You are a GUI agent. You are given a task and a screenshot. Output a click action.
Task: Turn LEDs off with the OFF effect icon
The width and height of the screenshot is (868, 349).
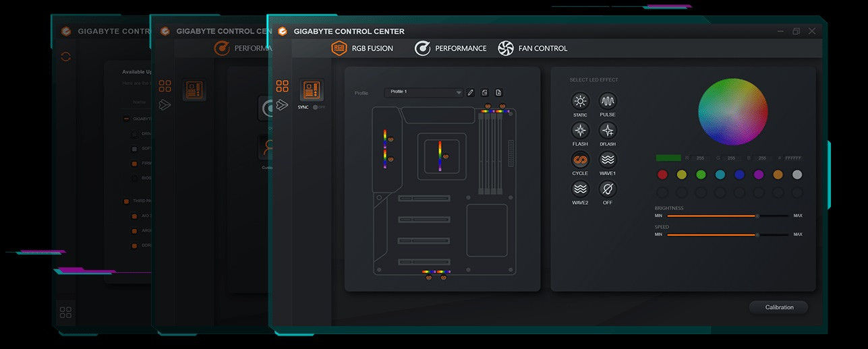coord(608,189)
